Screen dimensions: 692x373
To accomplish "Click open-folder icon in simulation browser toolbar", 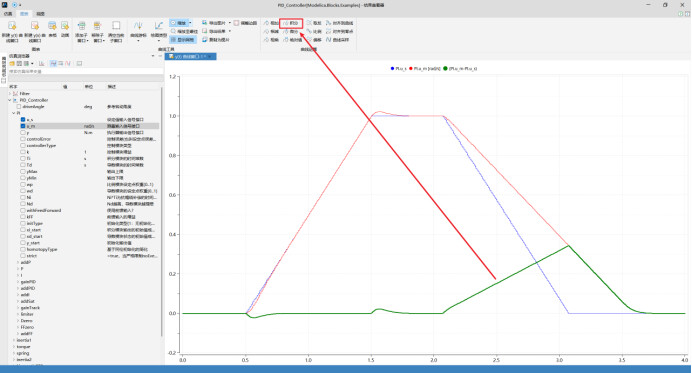I will 12,64.
